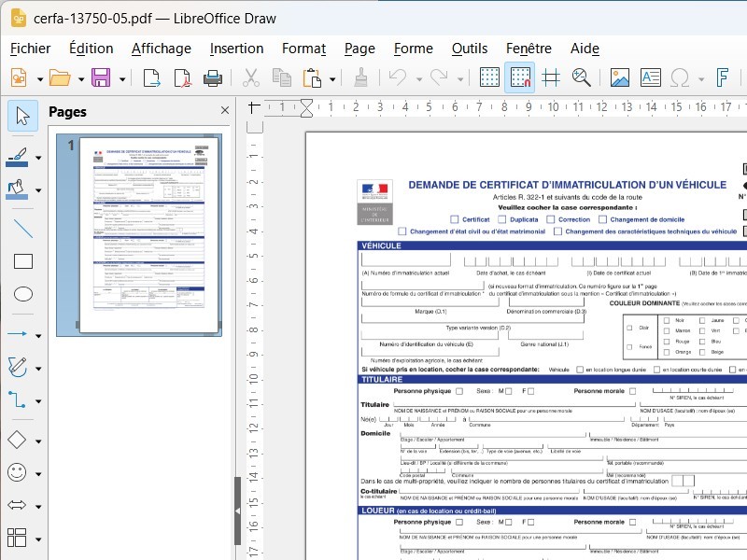
Task: Expand the Open file dropdown arrow
Action: (x=81, y=78)
